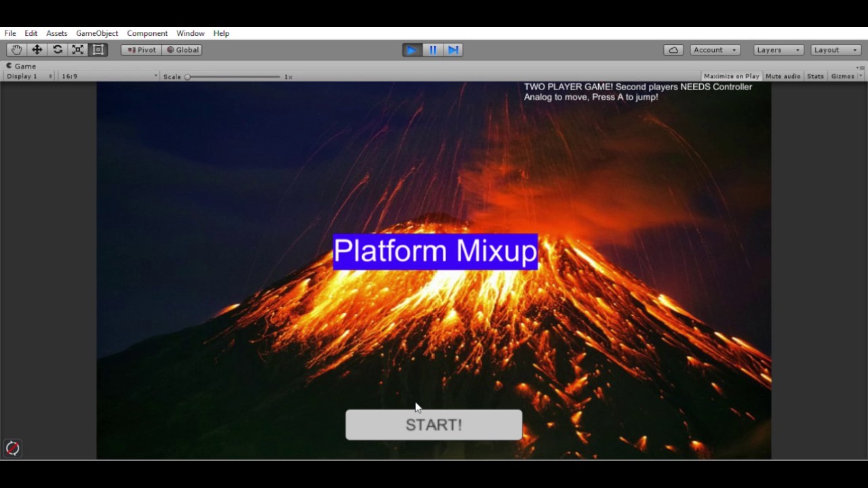Show the Stats overlay
The image size is (868, 488).
coord(815,76)
